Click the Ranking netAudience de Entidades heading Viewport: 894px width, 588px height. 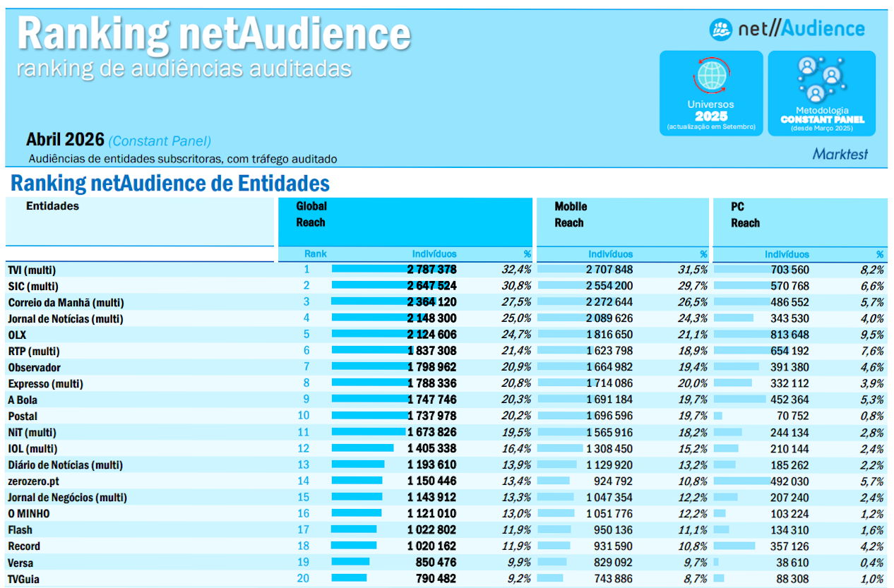click(170, 184)
